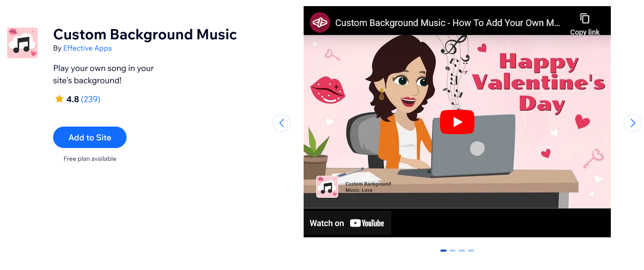Image resolution: width=644 pixels, height=270 pixels.
Task: Advance to the next carousel slide
Action: click(633, 123)
